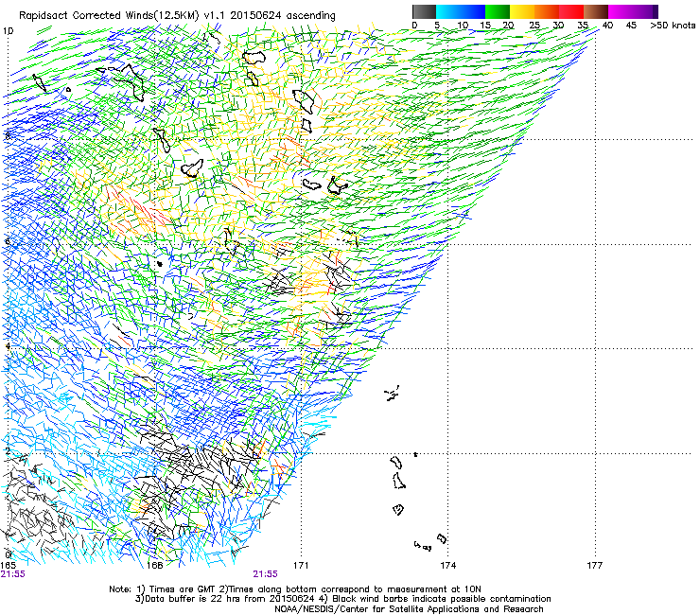Click the '>50 knots' legend label

[673, 26]
